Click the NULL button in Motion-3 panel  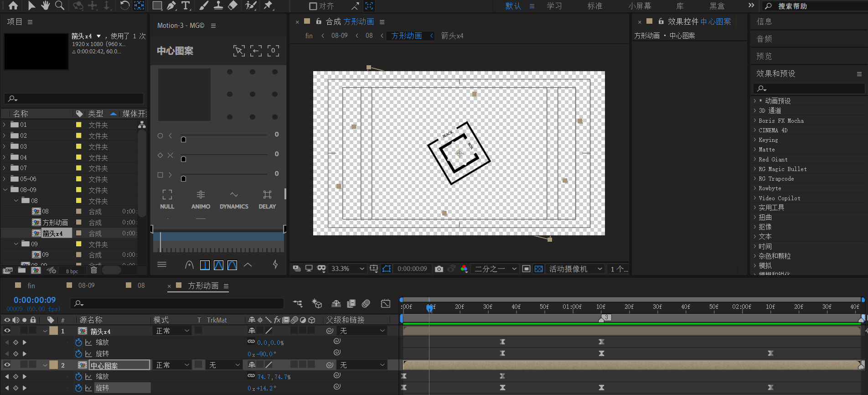[167, 200]
